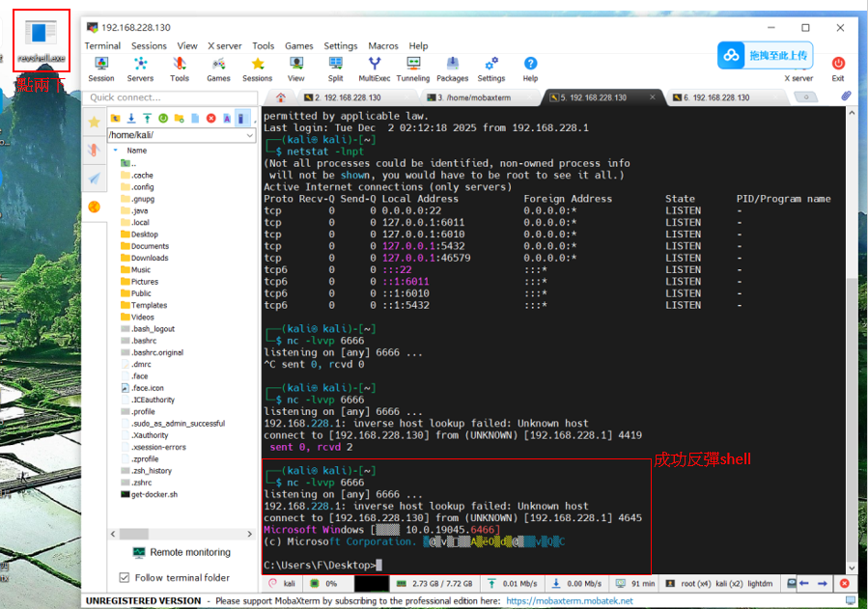
Task: Toggle the highlighted hidden files button in SFTP toolbar
Action: coord(240,118)
